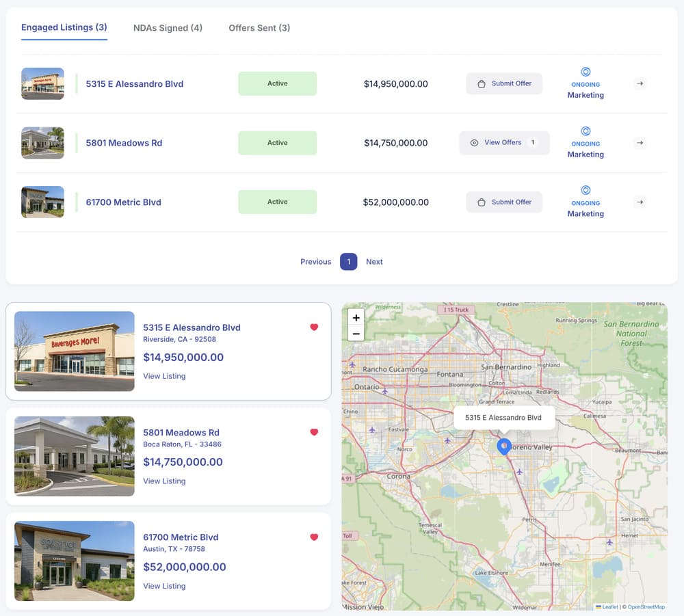Click the Ongoing Marketing icon for 5801 Meadows Rd
This screenshot has width=684, height=616.
click(586, 130)
